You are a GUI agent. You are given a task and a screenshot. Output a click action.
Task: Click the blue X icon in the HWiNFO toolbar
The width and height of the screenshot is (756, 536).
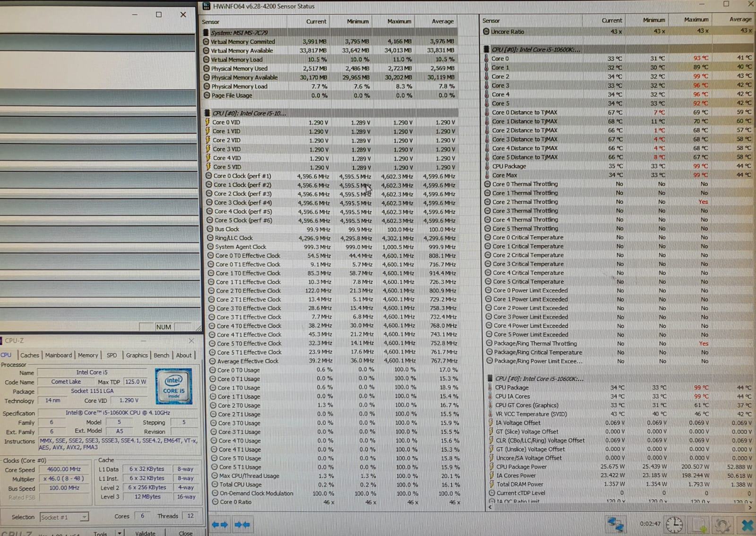coord(747,525)
